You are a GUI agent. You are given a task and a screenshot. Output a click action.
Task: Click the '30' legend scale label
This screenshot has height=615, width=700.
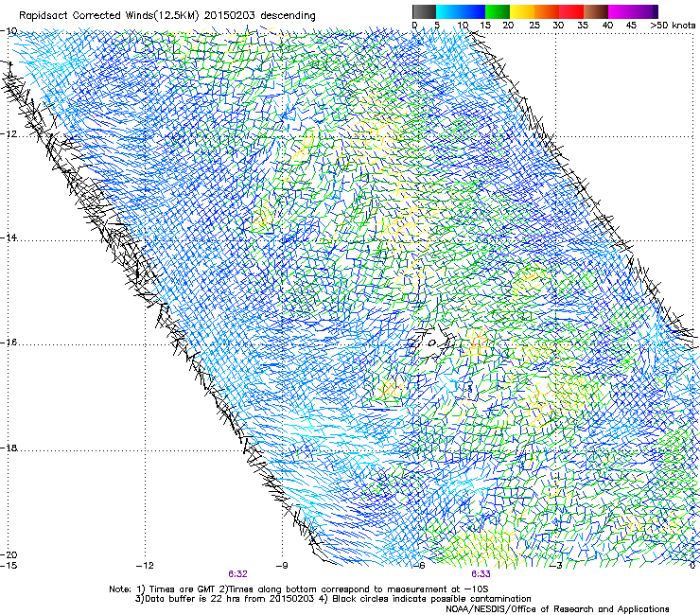558,26
